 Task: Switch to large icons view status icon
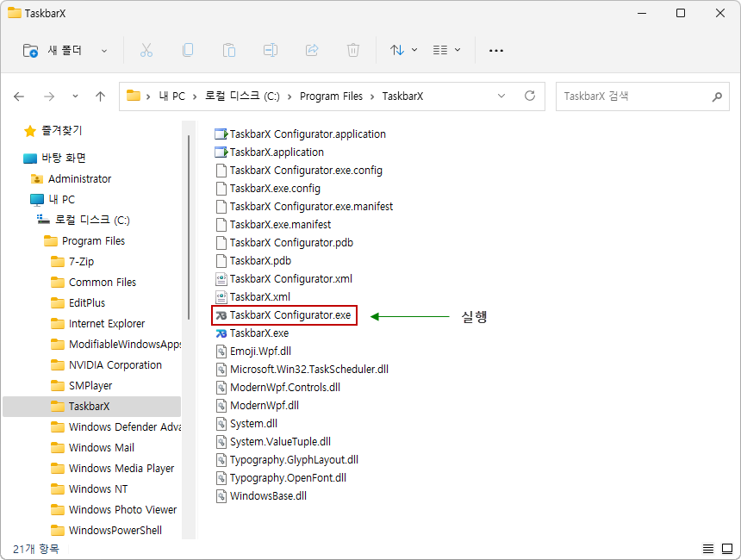727,549
